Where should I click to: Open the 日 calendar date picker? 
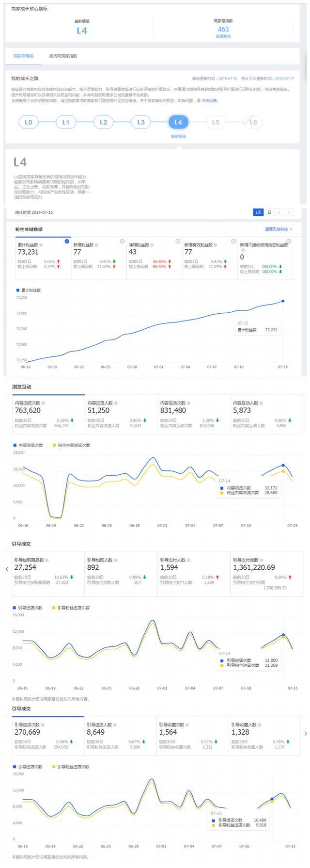coord(269,212)
